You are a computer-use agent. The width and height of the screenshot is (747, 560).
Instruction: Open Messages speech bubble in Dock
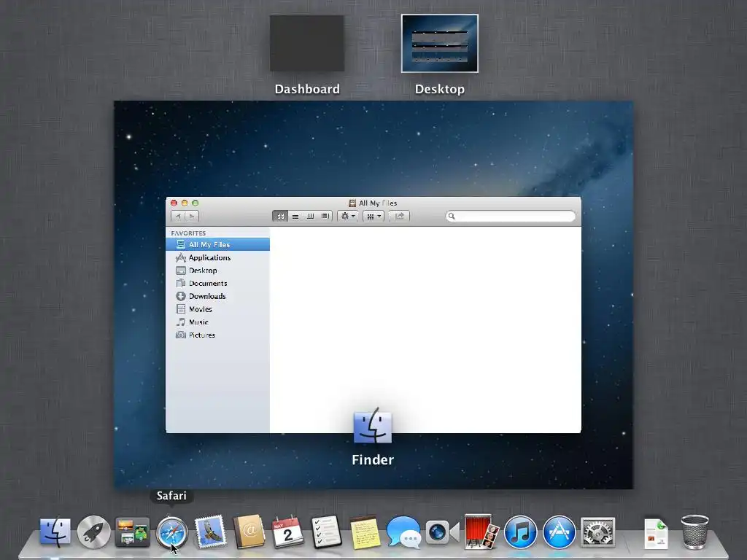403,532
